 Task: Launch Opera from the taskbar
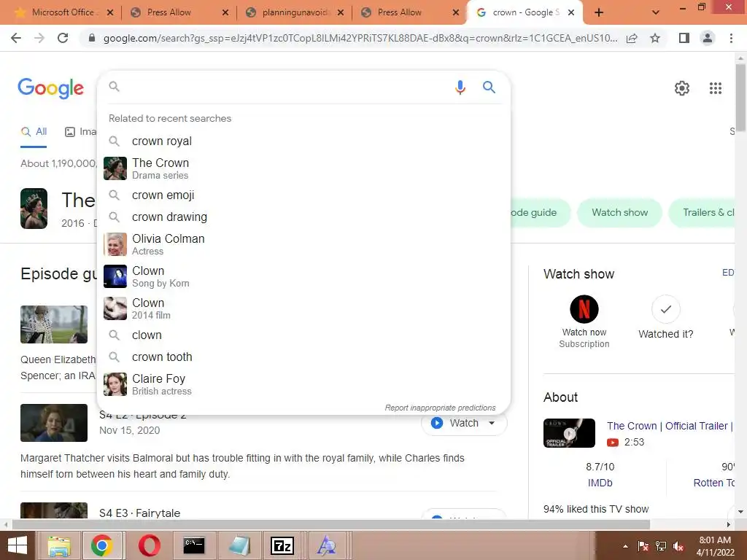149,545
